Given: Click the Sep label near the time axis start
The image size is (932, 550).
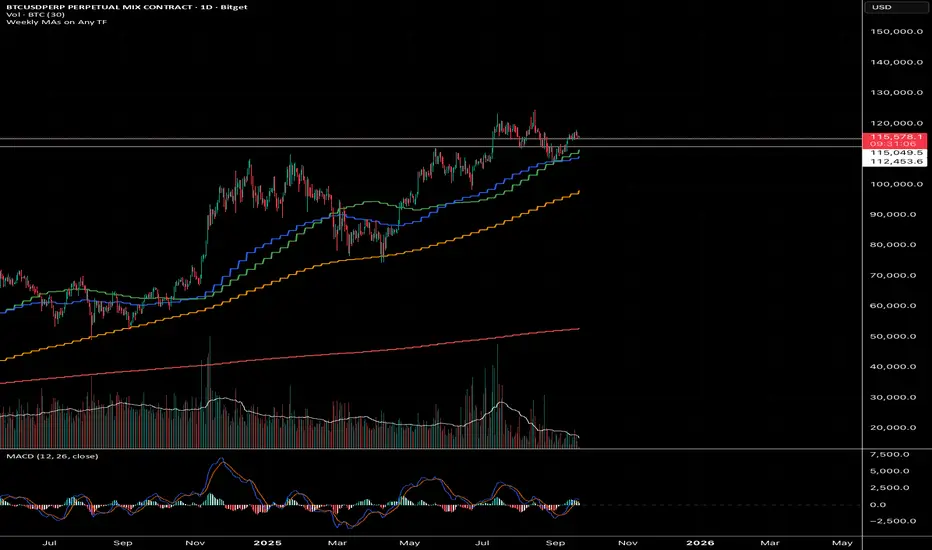Looking at the screenshot, I should (x=122, y=543).
